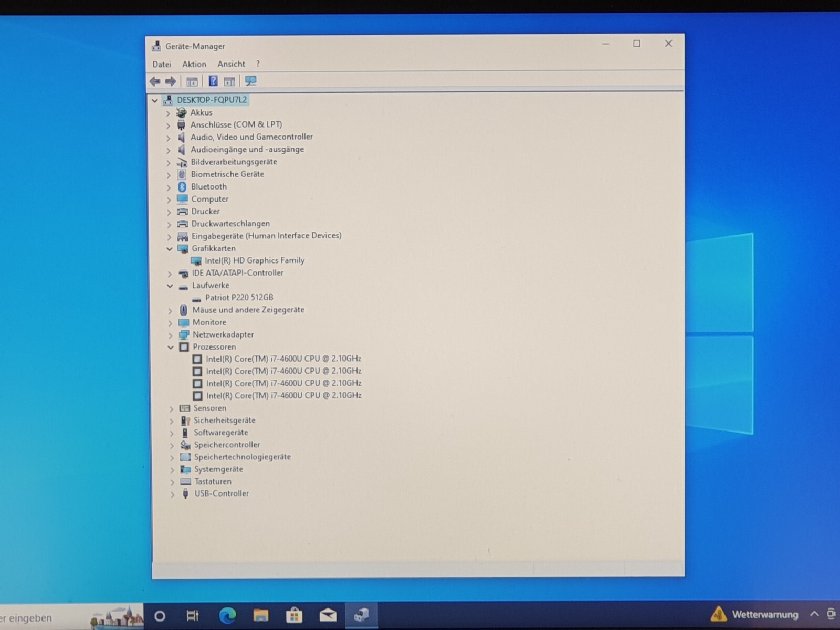Screen dimensions: 840x630
Task: Select the Akkus battery icon
Action: pos(181,112)
